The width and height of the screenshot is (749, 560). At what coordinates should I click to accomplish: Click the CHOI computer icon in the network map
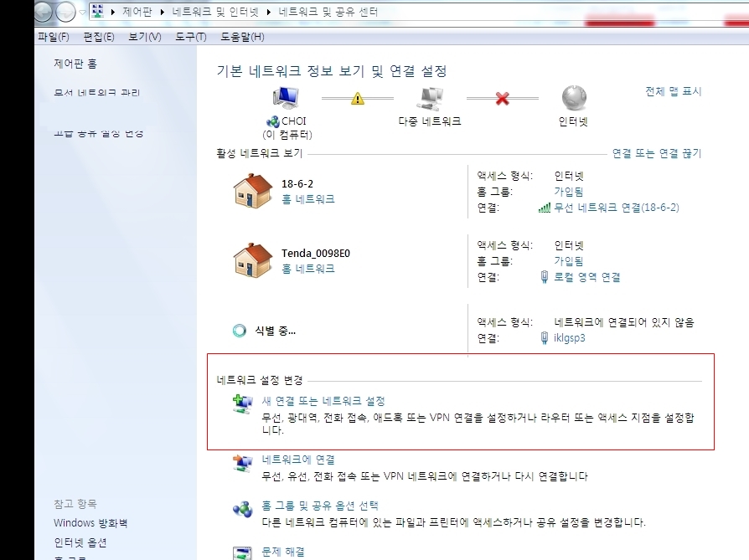[286, 99]
